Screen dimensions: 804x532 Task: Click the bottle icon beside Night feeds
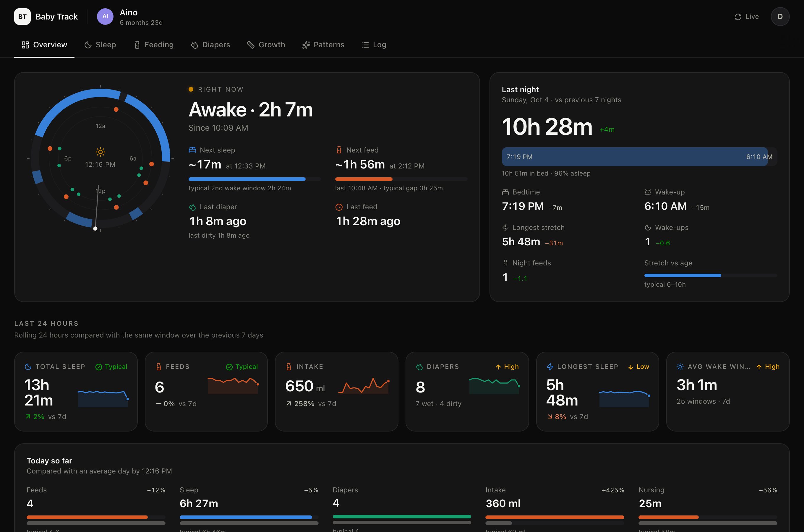click(x=505, y=263)
